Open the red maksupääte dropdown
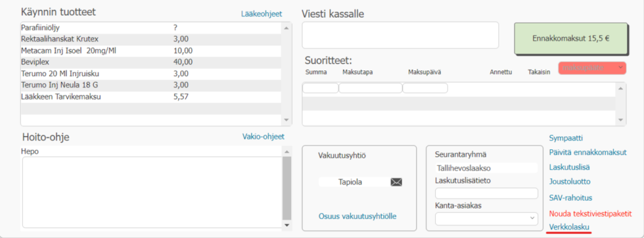The height and width of the screenshot is (238, 644). tap(592, 68)
